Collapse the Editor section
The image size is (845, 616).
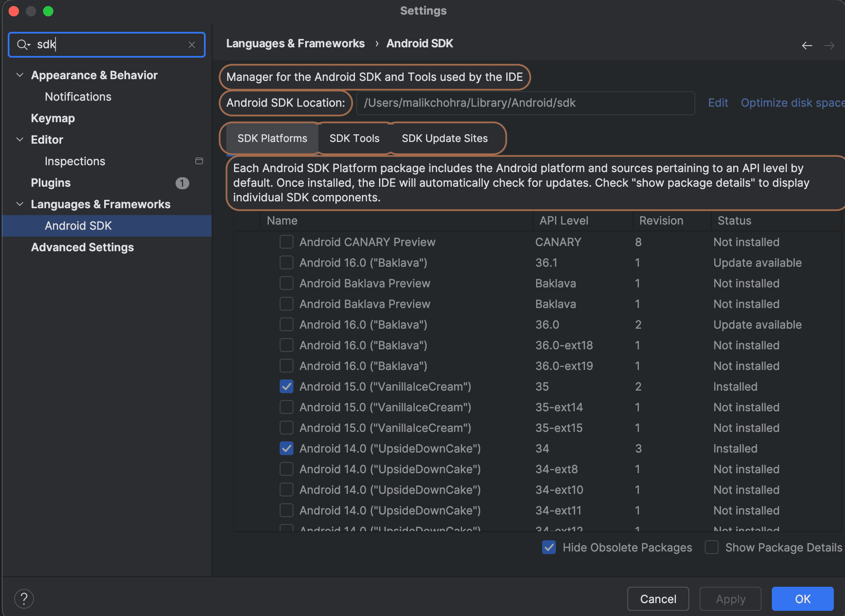click(x=20, y=139)
